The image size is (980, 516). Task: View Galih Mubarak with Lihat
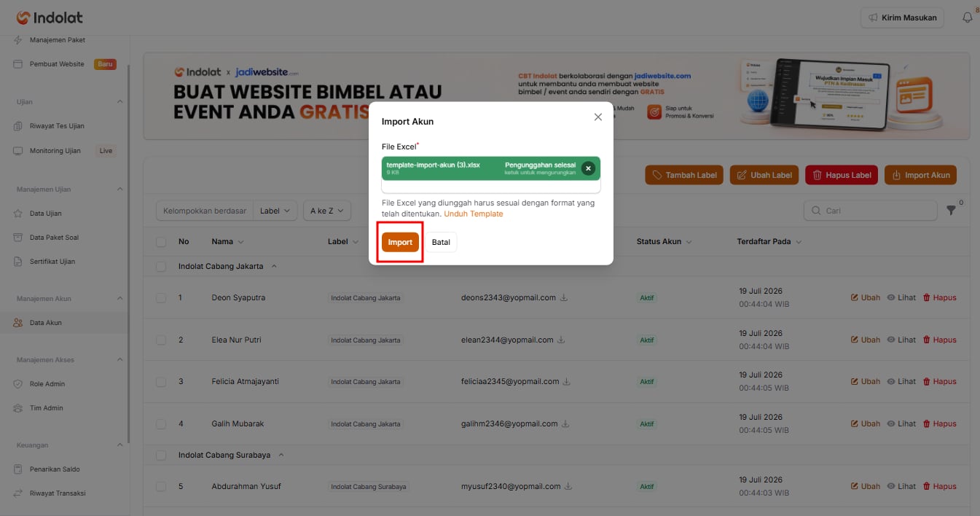901,423
